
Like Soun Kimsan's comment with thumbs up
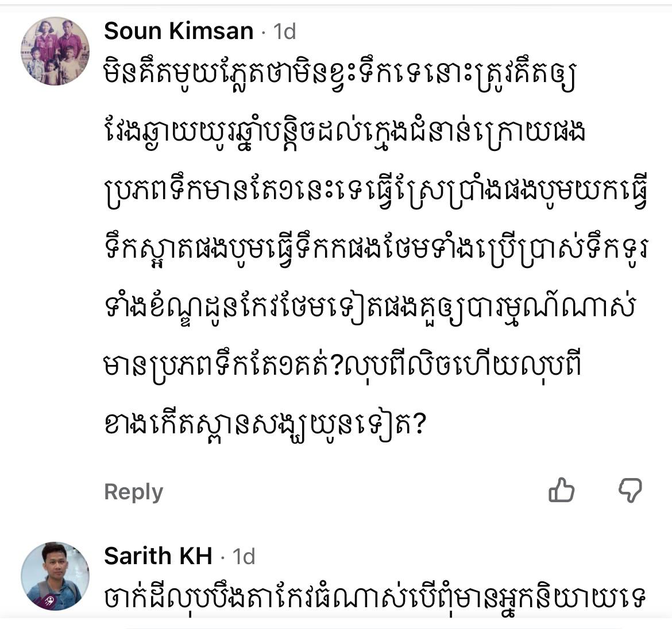[x=561, y=490]
